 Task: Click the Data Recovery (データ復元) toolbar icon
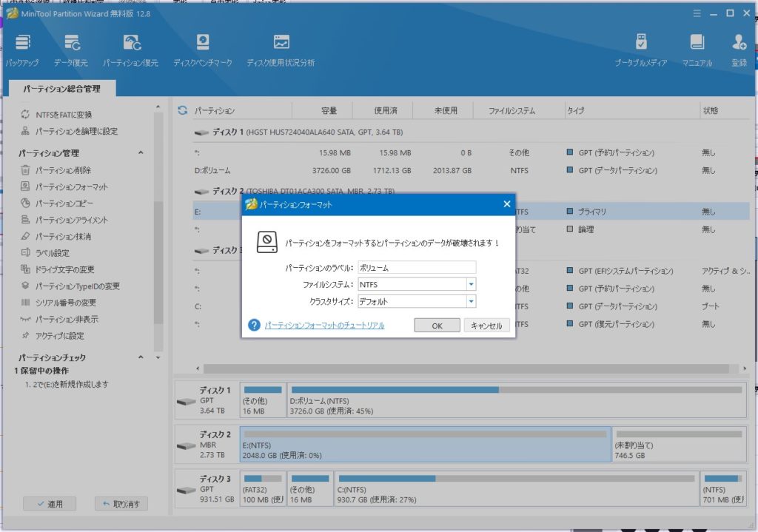coord(71,45)
